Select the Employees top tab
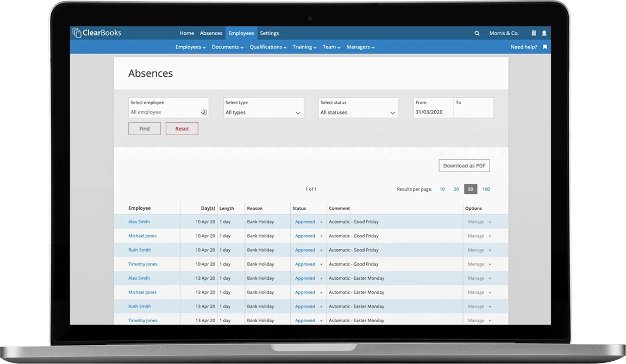Screen dimensions: 626x364 [241, 33]
